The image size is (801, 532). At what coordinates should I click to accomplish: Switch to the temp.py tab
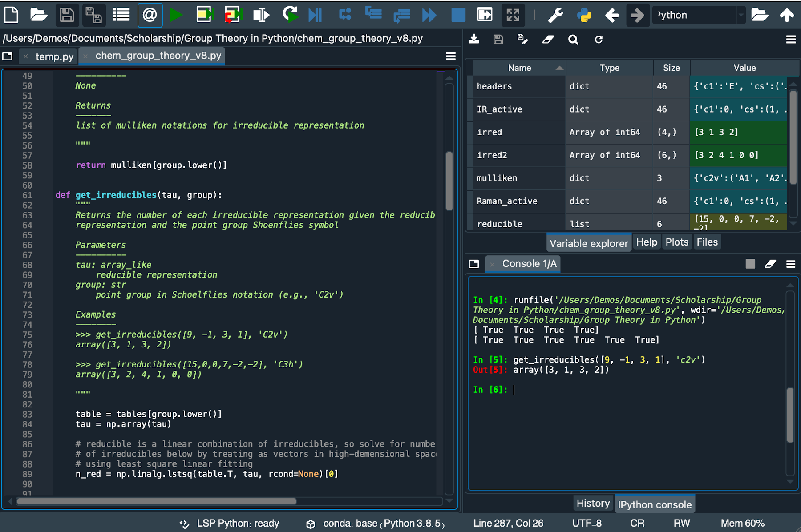pyautogui.click(x=54, y=56)
